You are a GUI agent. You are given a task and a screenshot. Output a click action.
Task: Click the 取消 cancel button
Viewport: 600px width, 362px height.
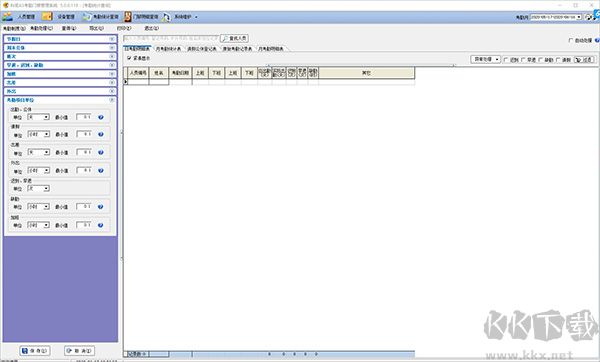[x=79, y=351]
